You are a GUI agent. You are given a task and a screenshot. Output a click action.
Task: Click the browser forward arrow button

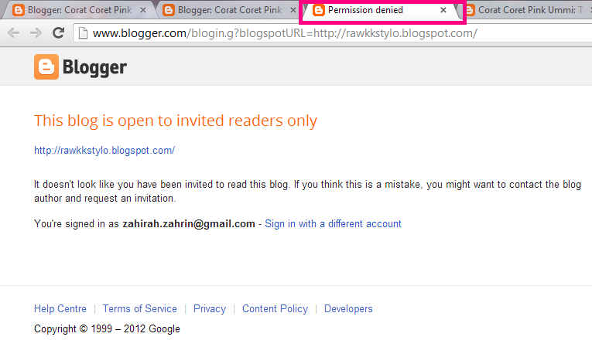(36, 33)
